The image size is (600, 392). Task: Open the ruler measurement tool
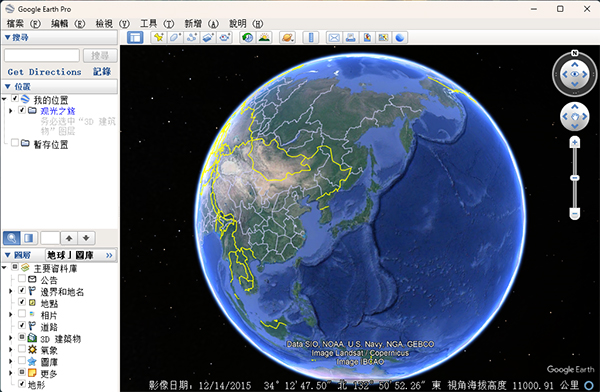tap(311, 38)
